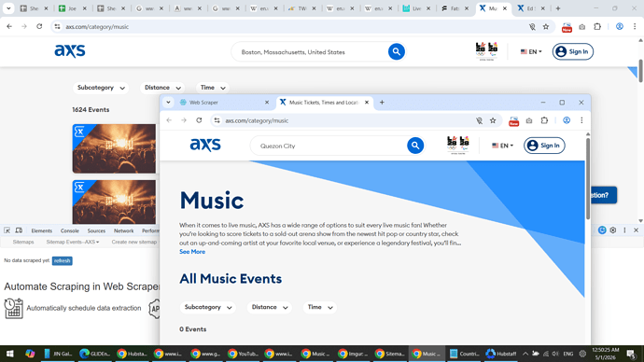This screenshot has height=362, width=644.
Task: Bookmark star in the background window address bar
Action: (546, 27)
